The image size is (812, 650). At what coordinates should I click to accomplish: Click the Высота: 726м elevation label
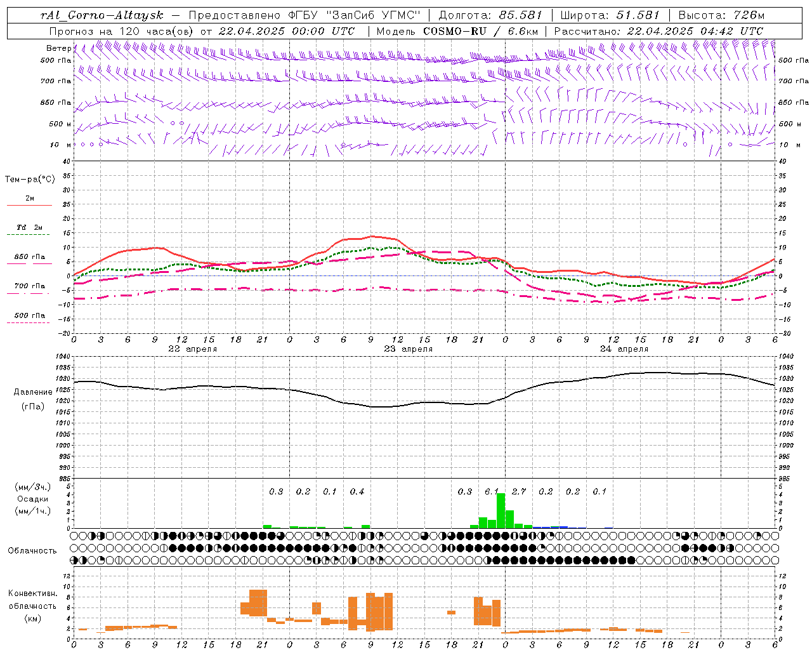pyautogui.click(x=721, y=15)
